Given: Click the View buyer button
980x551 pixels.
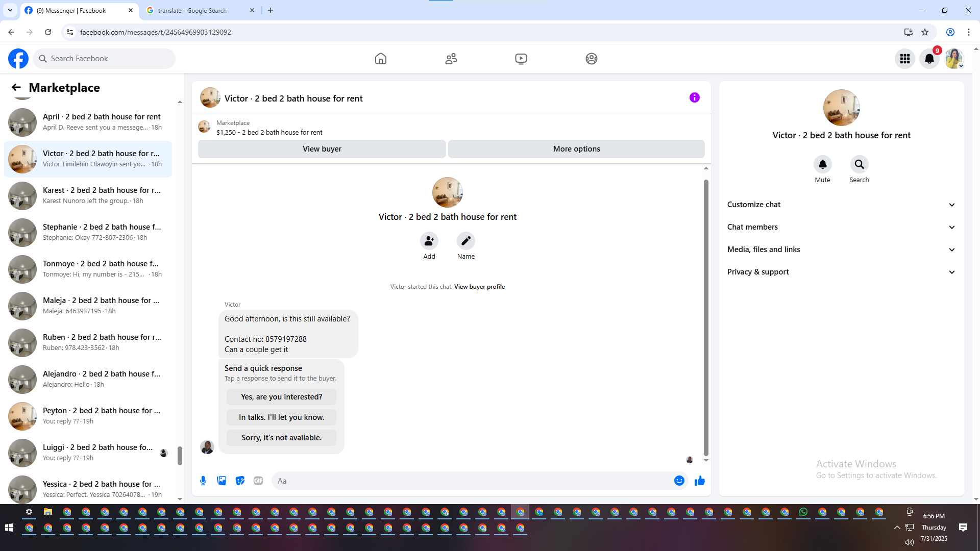Looking at the screenshot, I should (x=322, y=149).
